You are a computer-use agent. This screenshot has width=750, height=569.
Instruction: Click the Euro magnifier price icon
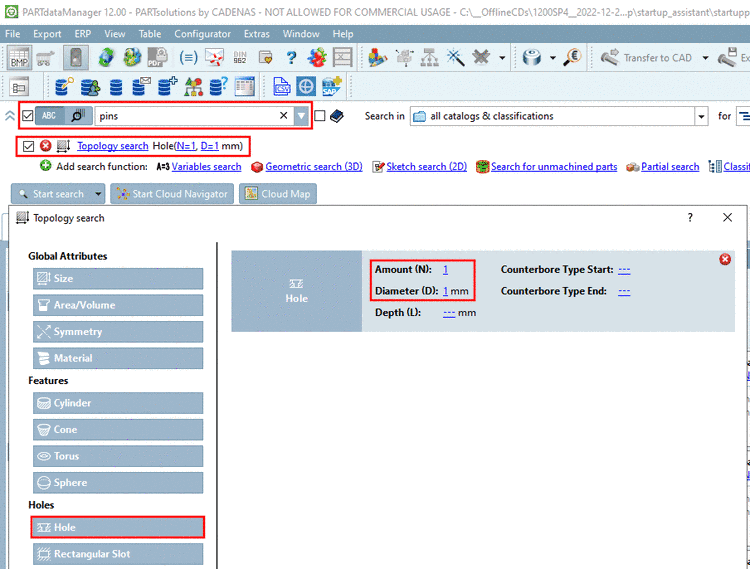573,57
